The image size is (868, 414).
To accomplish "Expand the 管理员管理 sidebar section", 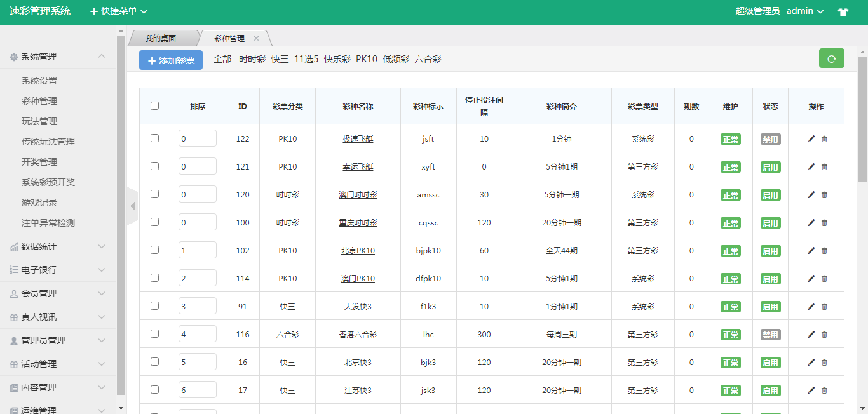I will (x=58, y=340).
